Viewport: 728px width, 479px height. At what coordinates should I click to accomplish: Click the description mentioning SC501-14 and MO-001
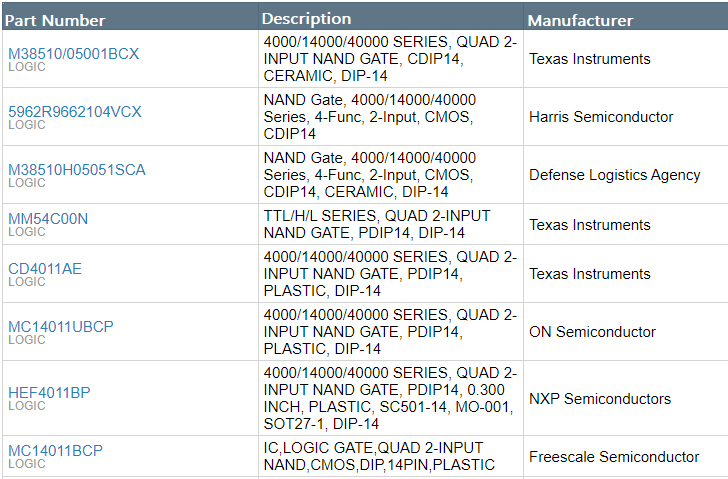[x=390, y=398]
